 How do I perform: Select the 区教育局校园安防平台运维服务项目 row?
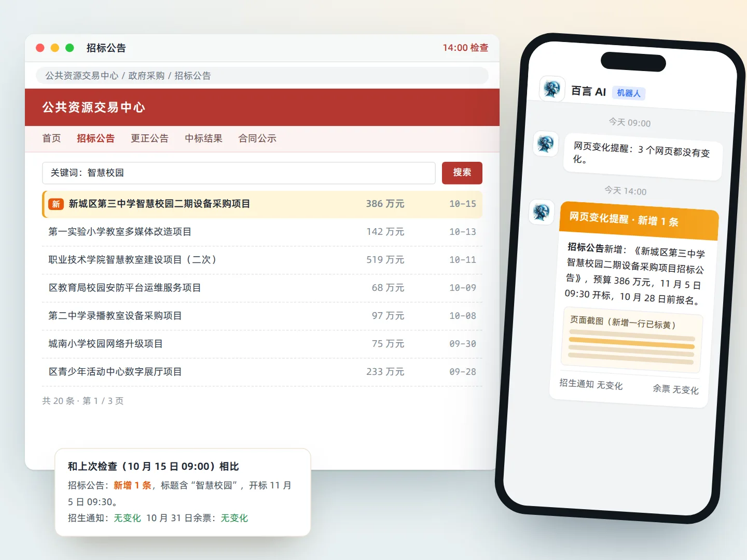tap(262, 288)
